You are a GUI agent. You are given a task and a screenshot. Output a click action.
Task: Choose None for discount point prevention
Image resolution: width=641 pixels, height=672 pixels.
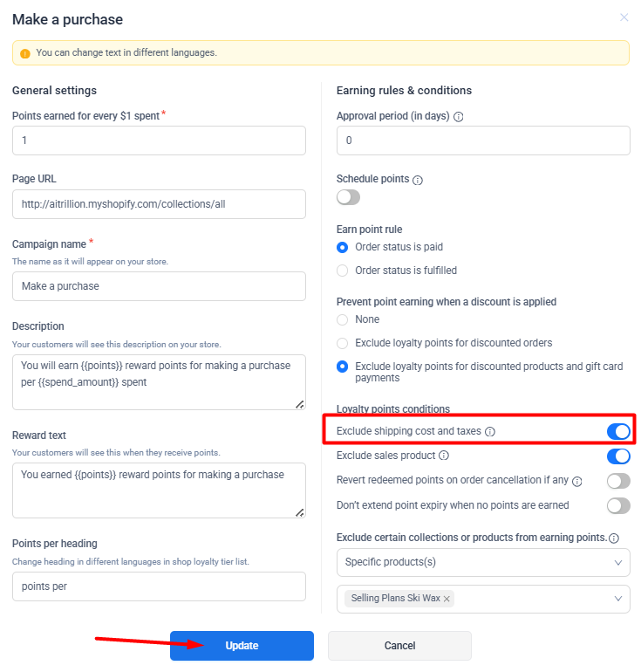[343, 319]
